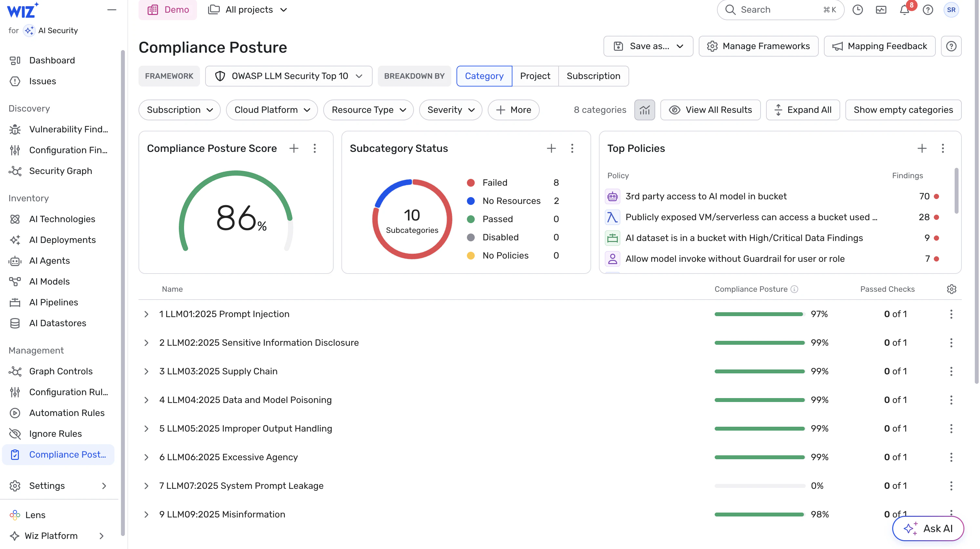The height and width of the screenshot is (549, 980).
Task: Click the help icon beside Mapping Feedback
Action: pyautogui.click(x=951, y=47)
